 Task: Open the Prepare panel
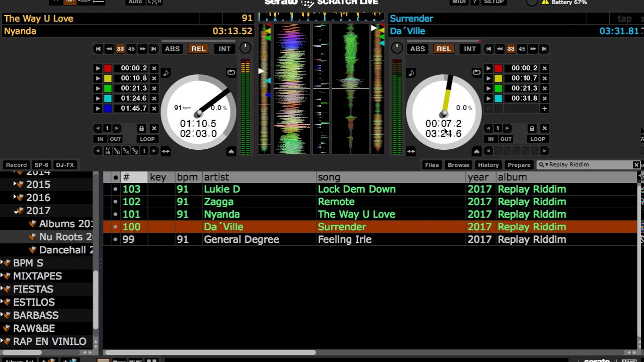519,165
